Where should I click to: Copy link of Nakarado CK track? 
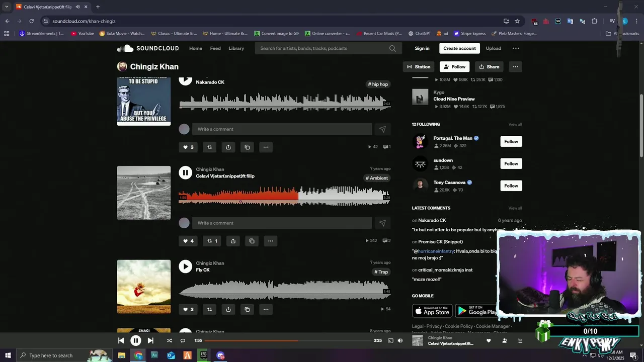[247, 147]
